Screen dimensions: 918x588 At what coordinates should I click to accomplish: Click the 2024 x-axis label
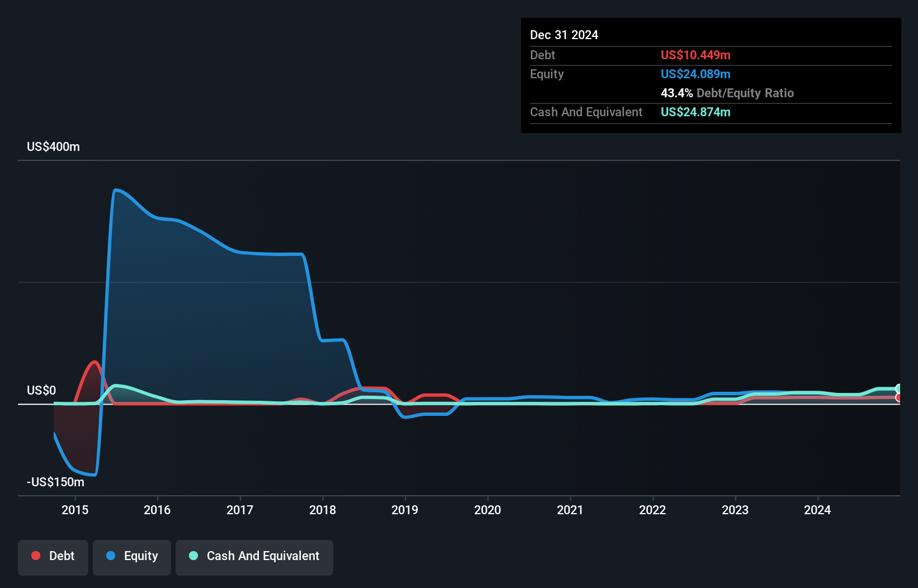point(817,510)
